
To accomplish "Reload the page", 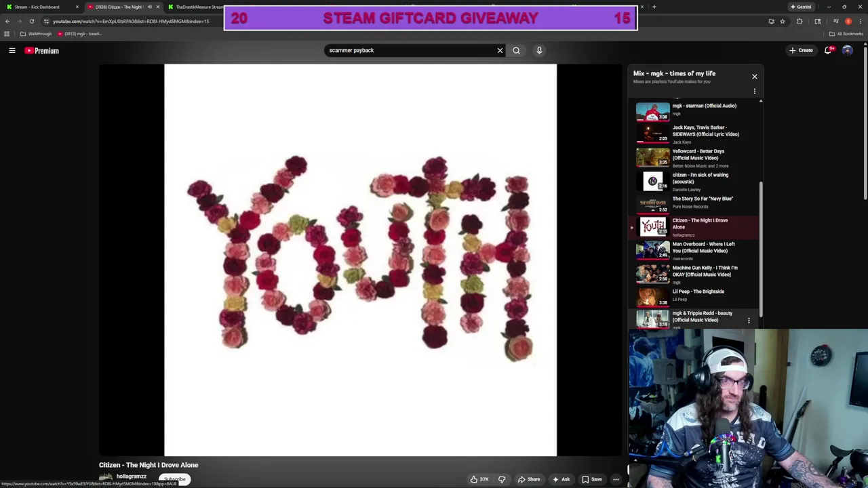I will point(32,21).
